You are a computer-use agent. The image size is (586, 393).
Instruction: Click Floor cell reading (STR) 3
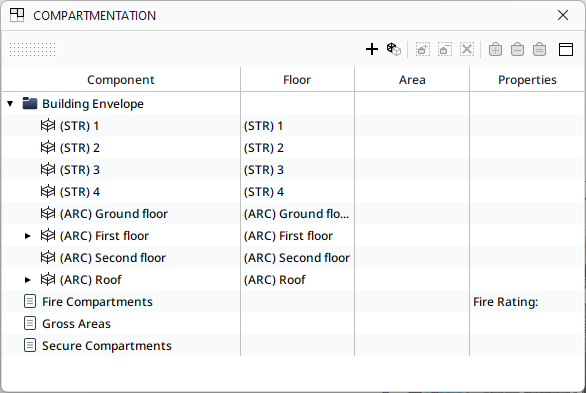297,170
